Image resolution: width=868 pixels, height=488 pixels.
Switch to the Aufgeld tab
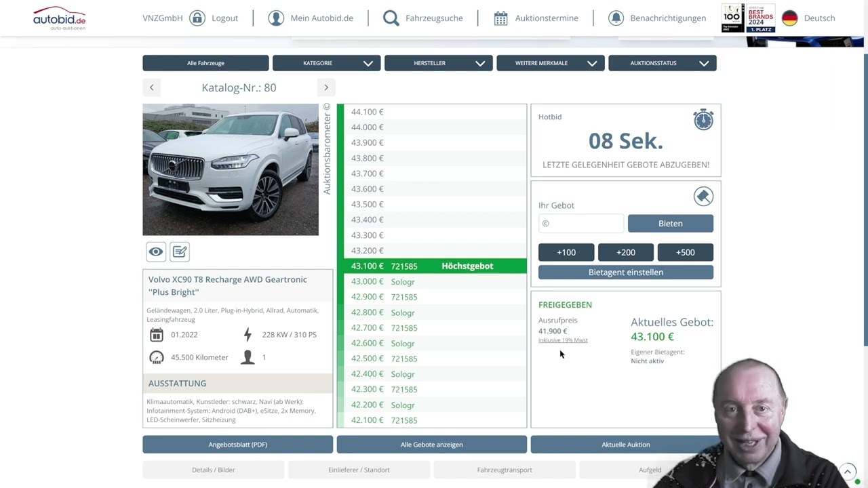point(650,470)
